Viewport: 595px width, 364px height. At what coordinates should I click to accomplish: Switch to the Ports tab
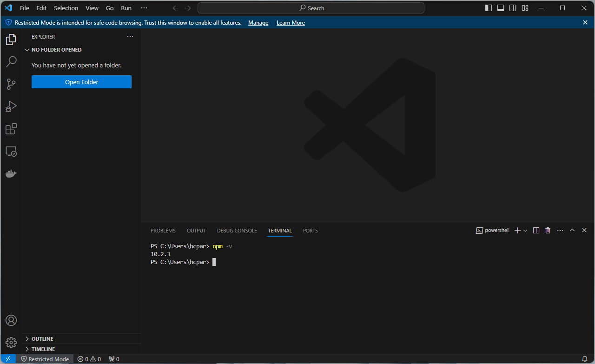coord(311,231)
